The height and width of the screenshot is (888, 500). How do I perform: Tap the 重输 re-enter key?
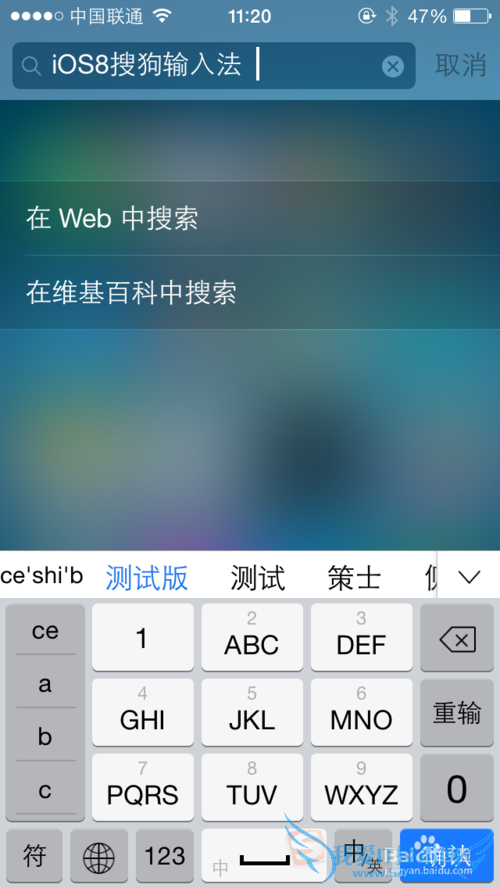point(457,712)
